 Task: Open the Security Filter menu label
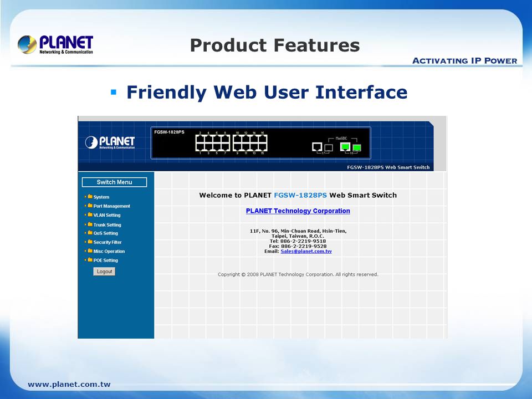(108, 242)
